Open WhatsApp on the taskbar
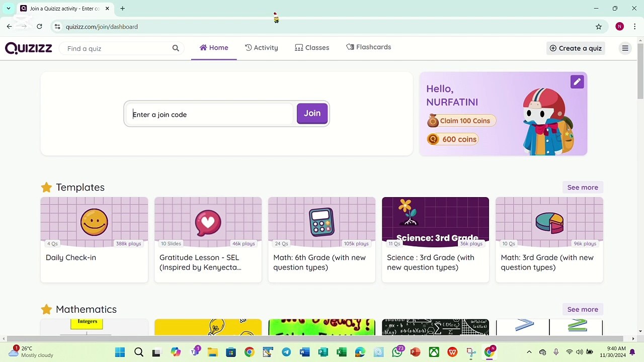The height and width of the screenshot is (362, 644). click(x=397, y=352)
